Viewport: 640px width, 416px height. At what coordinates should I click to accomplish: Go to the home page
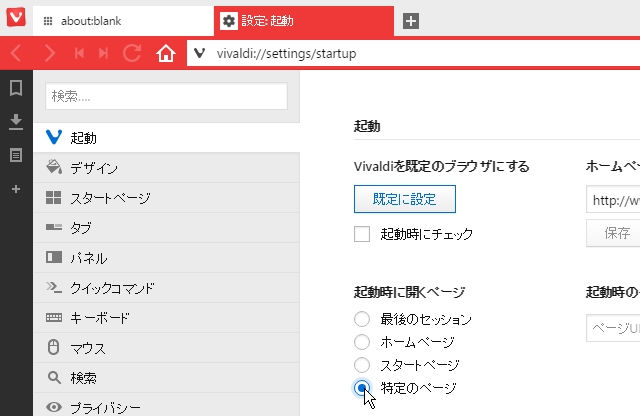pyautogui.click(x=166, y=53)
